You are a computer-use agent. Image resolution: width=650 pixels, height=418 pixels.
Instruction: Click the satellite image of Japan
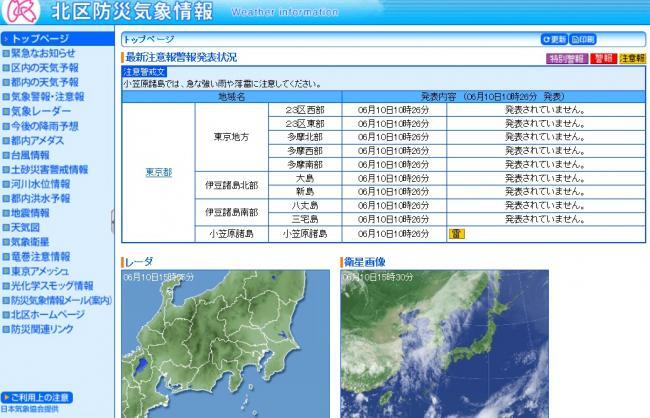pyautogui.click(x=444, y=344)
